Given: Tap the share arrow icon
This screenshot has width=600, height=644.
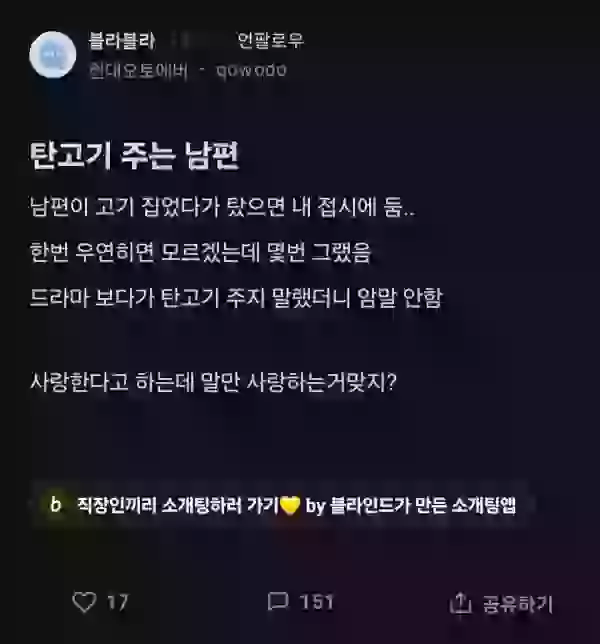Looking at the screenshot, I should click(460, 603).
